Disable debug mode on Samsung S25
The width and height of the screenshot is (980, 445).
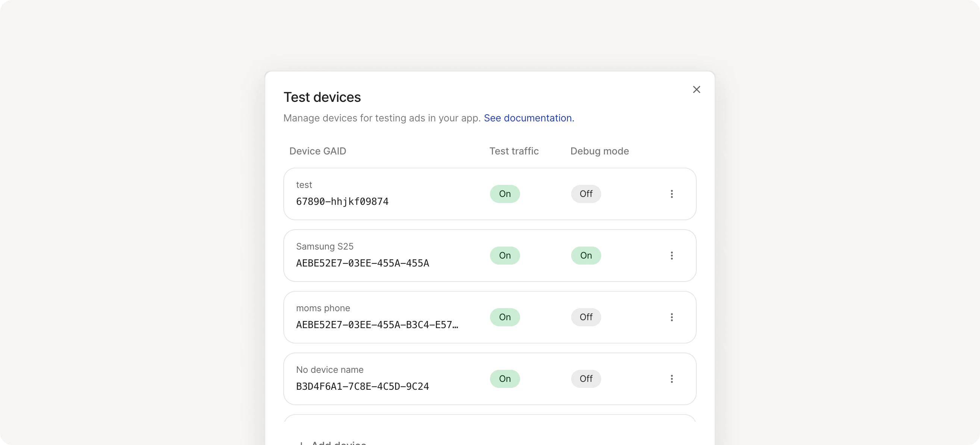coord(586,256)
